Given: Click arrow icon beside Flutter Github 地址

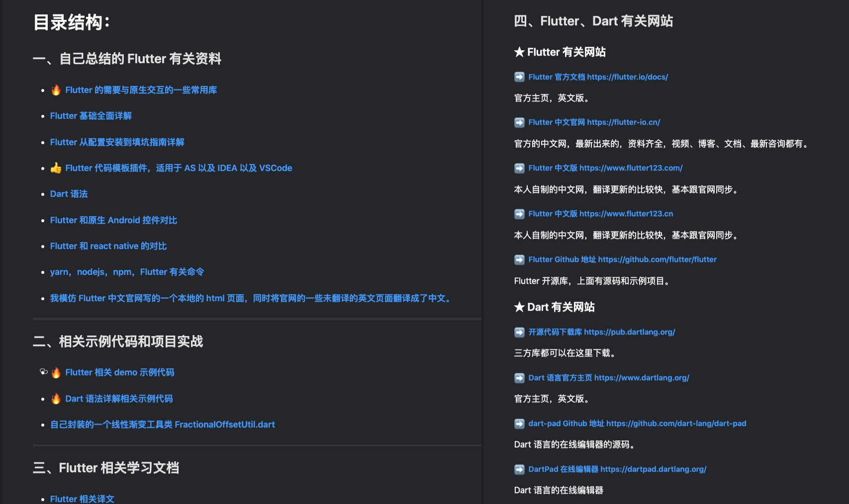Looking at the screenshot, I should (519, 259).
